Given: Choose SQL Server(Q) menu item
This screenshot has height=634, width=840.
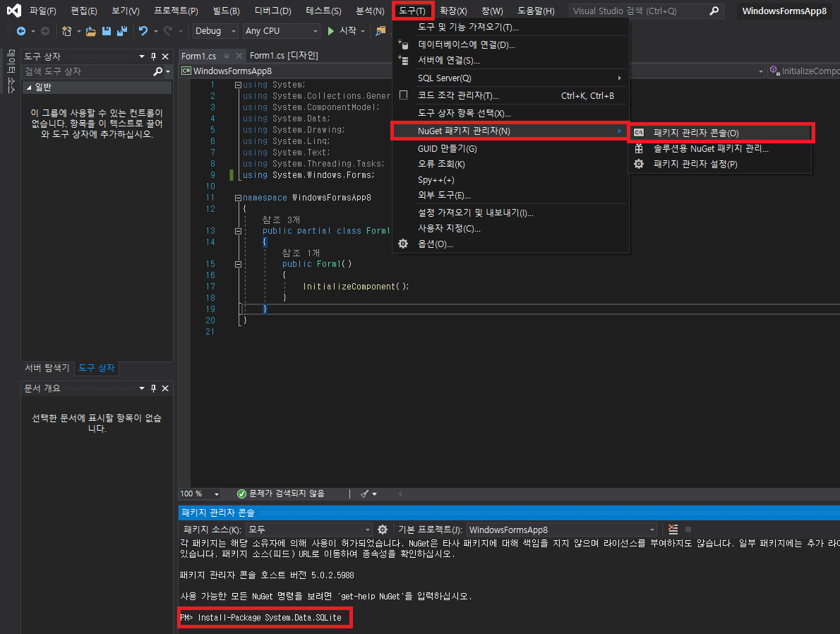Looking at the screenshot, I should (510, 78).
